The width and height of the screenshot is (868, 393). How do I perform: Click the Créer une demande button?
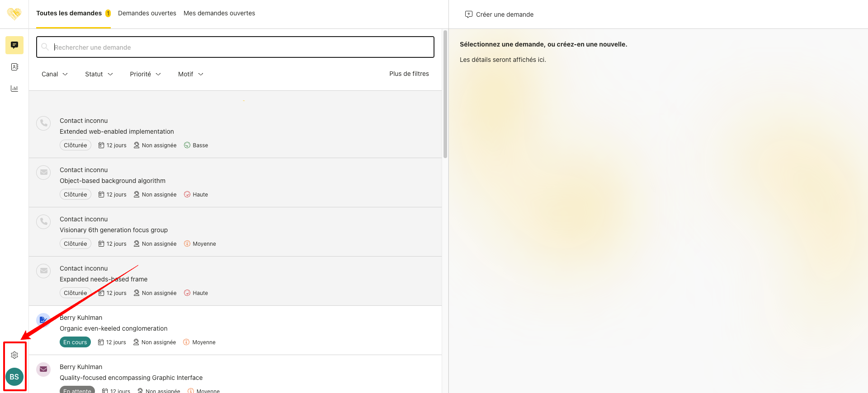click(x=505, y=14)
